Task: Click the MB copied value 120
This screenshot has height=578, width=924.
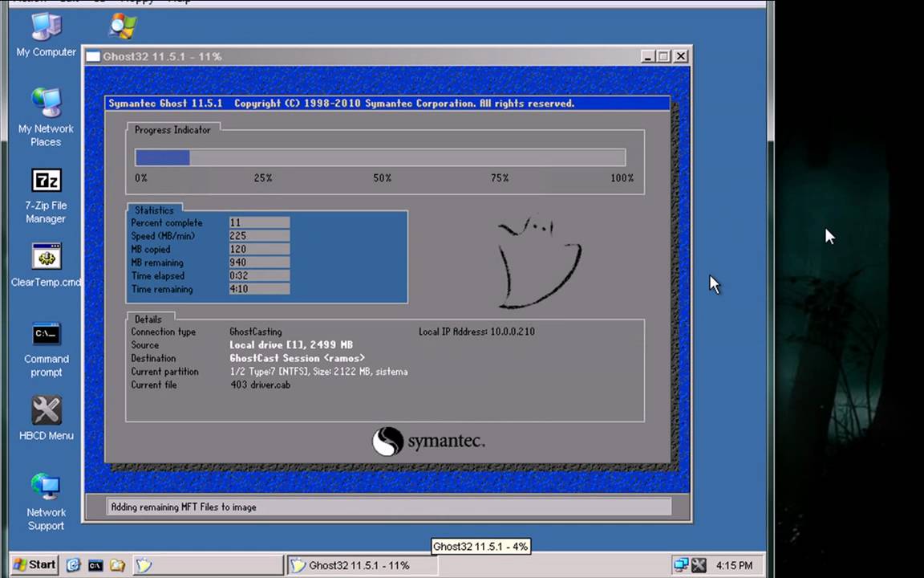Action: (x=259, y=249)
